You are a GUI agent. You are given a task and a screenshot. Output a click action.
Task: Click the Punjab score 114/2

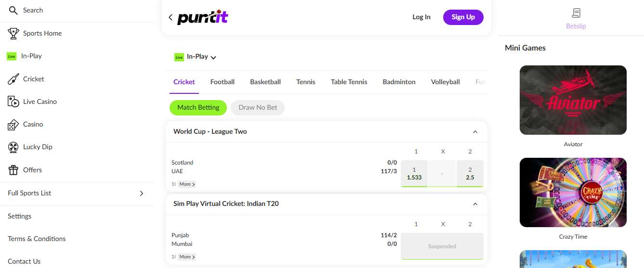(389, 235)
